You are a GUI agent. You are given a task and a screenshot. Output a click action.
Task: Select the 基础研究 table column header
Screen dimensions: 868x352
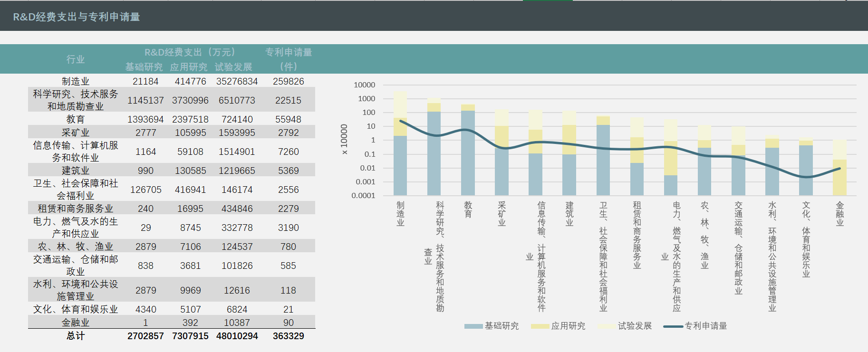click(x=144, y=67)
